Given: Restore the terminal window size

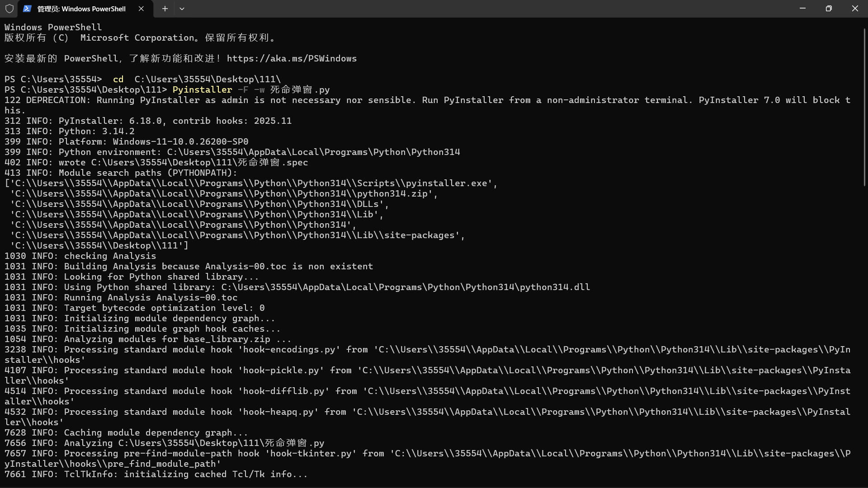Looking at the screenshot, I should pyautogui.click(x=829, y=8).
